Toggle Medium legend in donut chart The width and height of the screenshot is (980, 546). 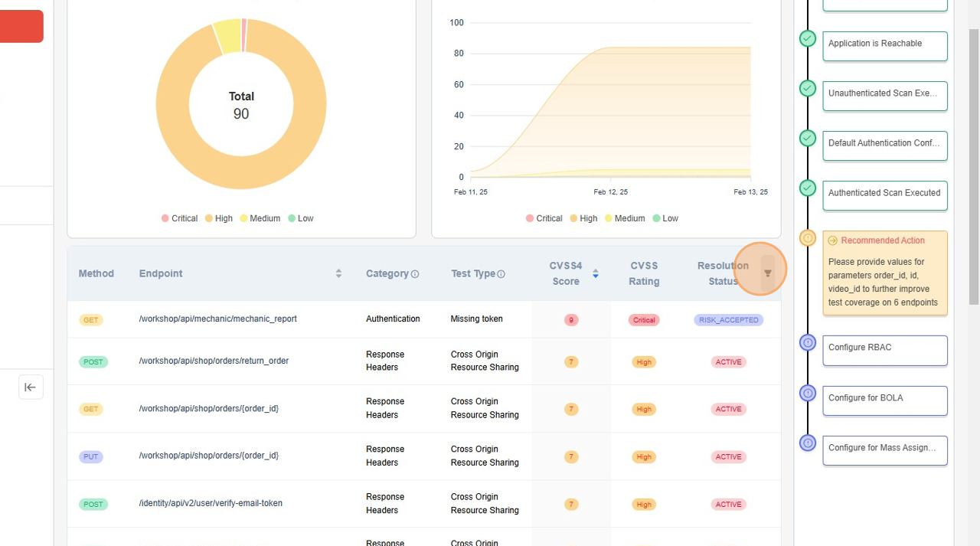click(x=260, y=218)
